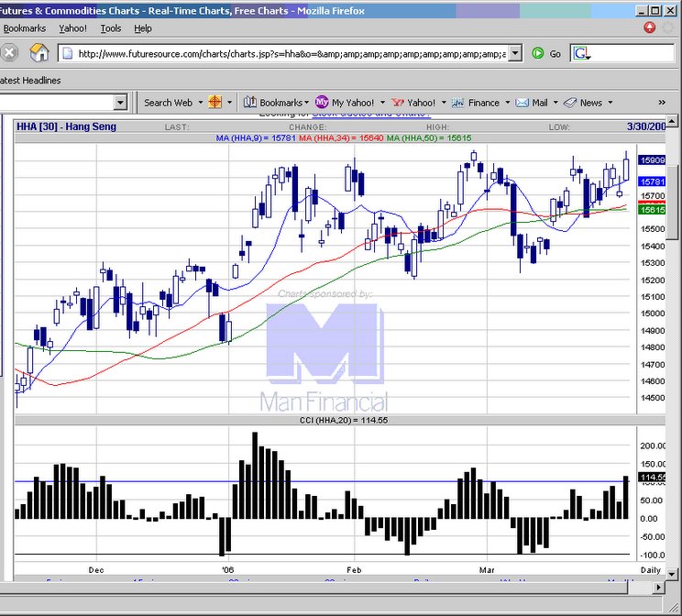
Task: Click the vertical scrollbar thumb
Action: [x=673, y=203]
